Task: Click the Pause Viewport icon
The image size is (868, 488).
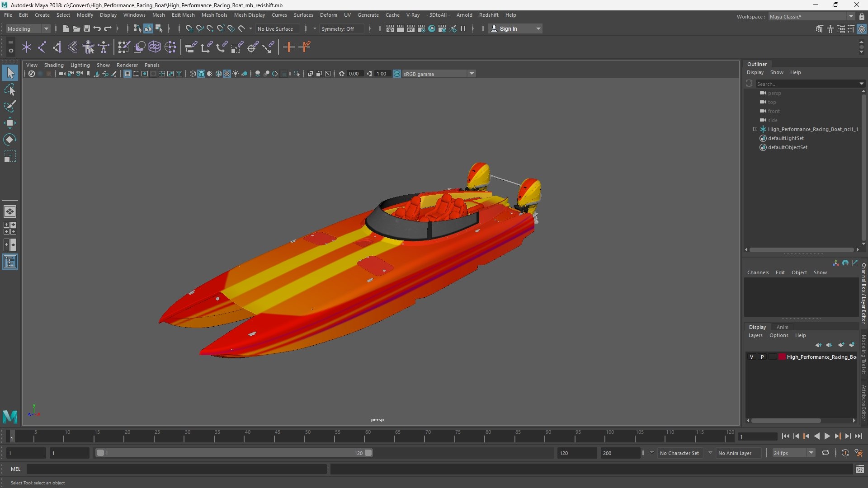Action: click(x=463, y=28)
